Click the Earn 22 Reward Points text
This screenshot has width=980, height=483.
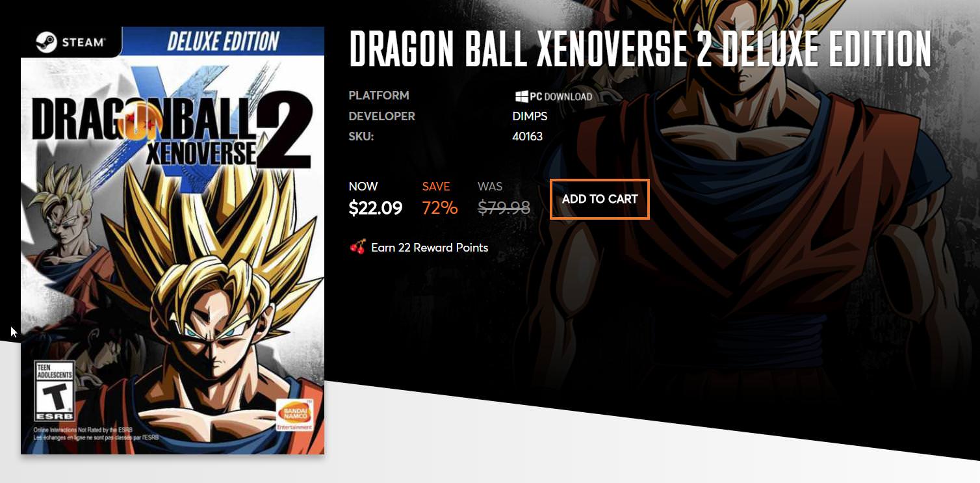point(430,248)
